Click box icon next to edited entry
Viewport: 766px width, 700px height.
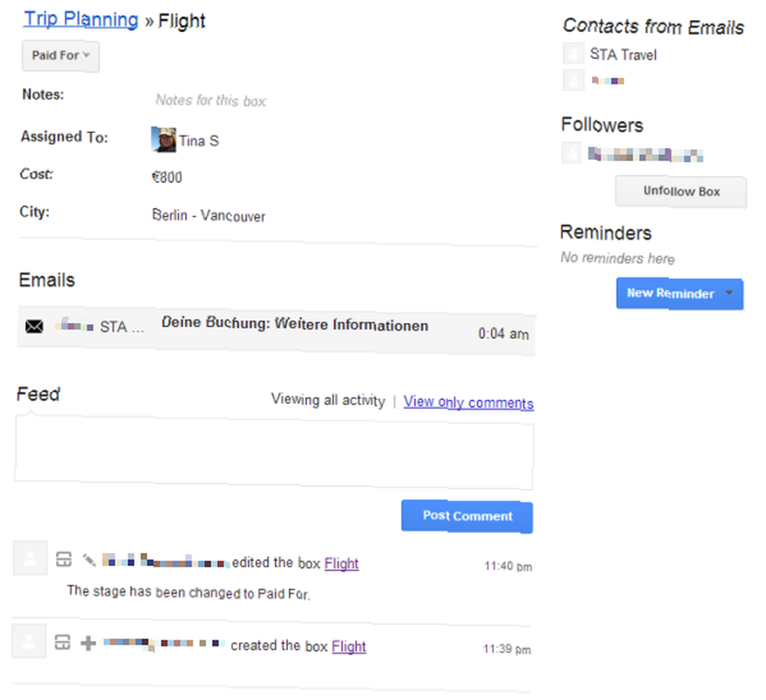click(x=64, y=559)
